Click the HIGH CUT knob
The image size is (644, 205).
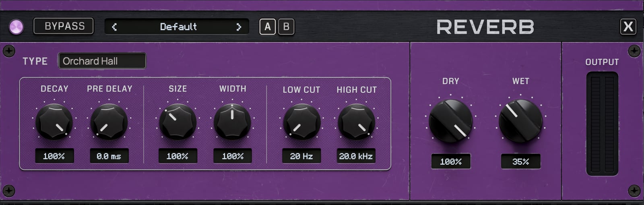click(356, 121)
